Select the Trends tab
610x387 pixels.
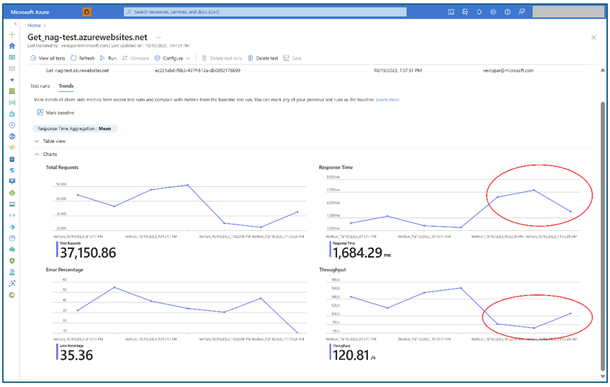[66, 86]
